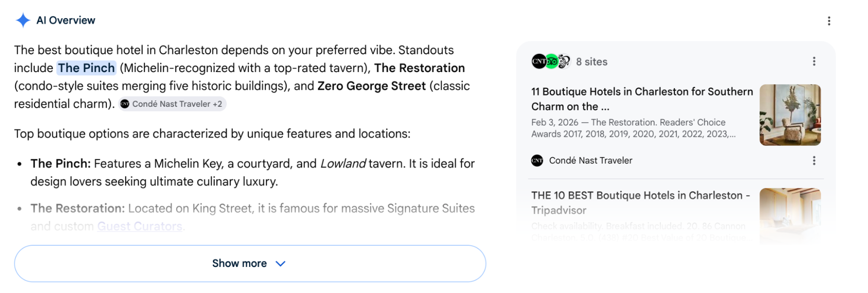Open the three-dot menu beside 8 sites
868x293 pixels.
coord(814,62)
